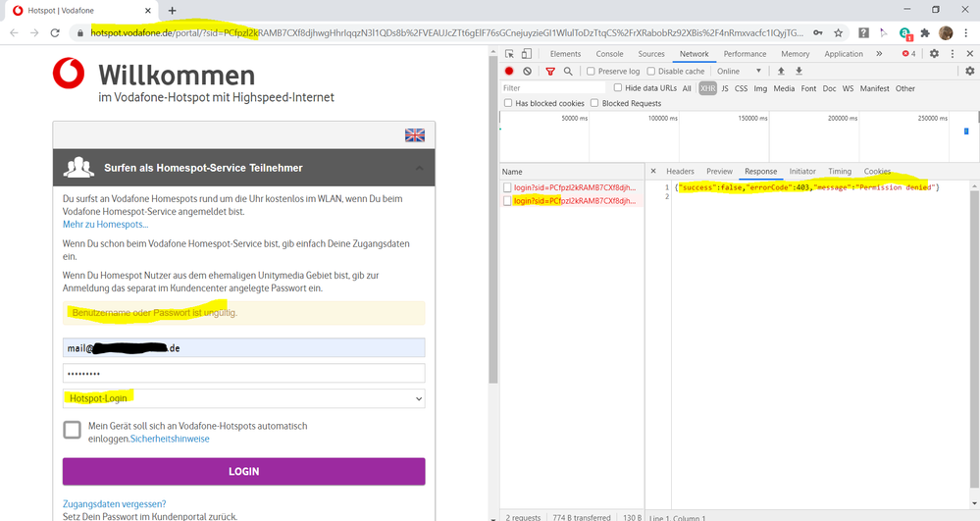Click the address bar URL
The width and height of the screenshot is (980, 521).
pyautogui.click(x=447, y=33)
